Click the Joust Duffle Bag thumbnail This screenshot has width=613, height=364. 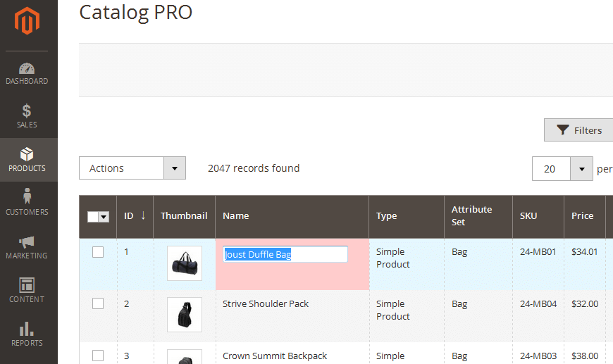click(x=185, y=263)
